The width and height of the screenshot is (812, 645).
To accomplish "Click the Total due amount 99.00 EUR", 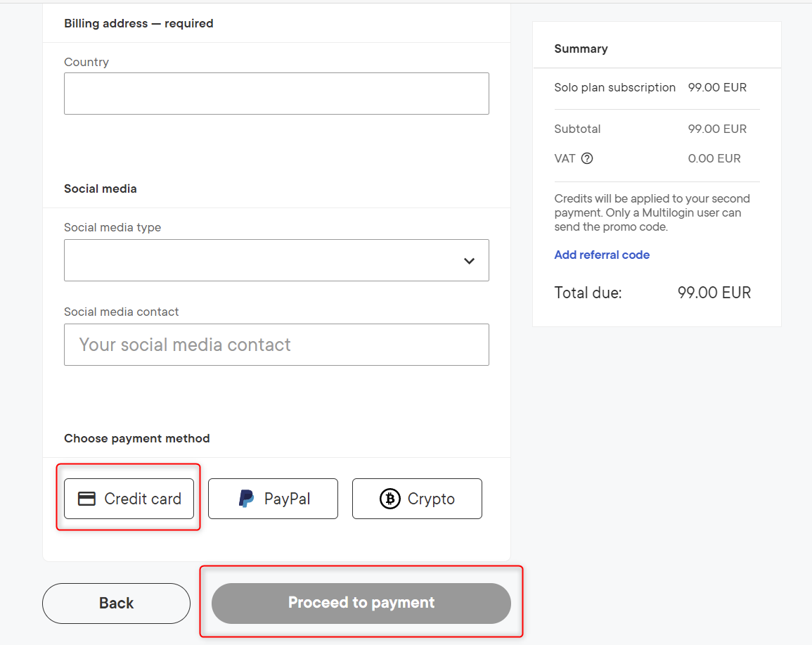I will pyautogui.click(x=714, y=293).
